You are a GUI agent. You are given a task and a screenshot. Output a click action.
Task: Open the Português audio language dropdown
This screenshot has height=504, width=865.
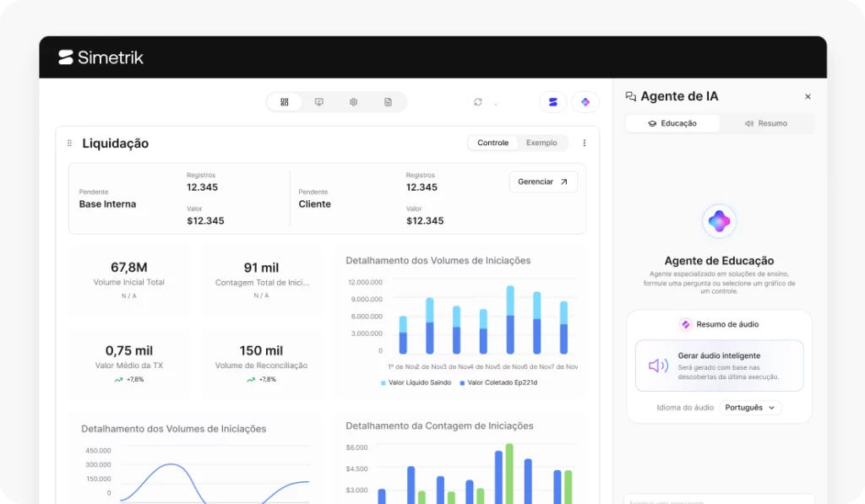[x=750, y=408]
